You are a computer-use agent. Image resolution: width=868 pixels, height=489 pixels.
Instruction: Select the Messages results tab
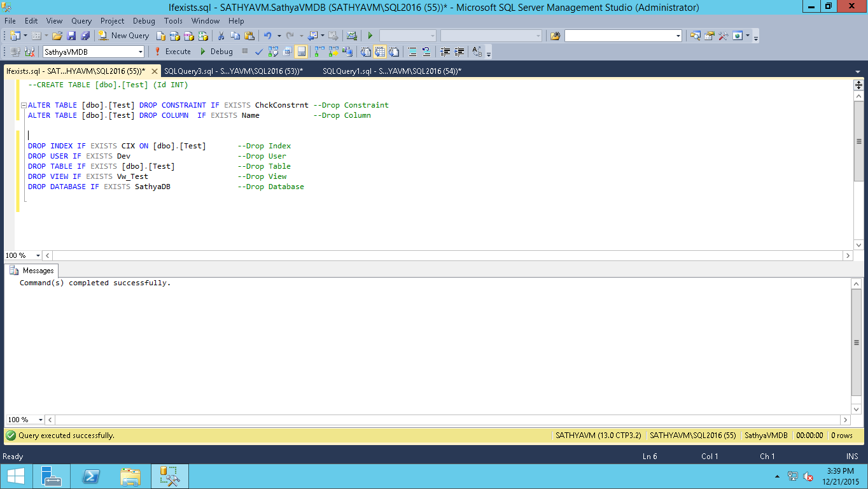32,271
